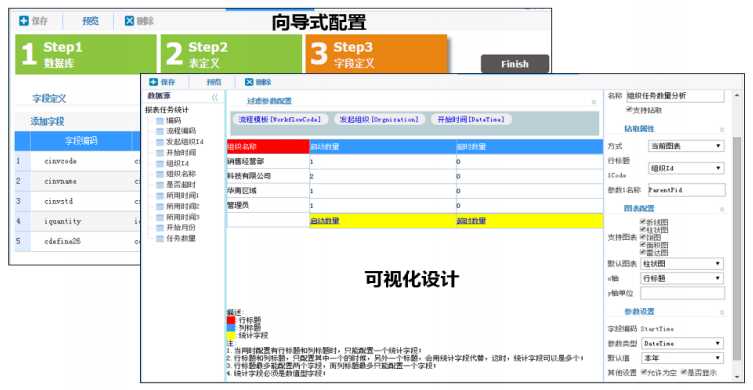Viewport: 753px width, 390px height.
Task: Select the field icon beside 任务数量
Action: click(x=160, y=238)
